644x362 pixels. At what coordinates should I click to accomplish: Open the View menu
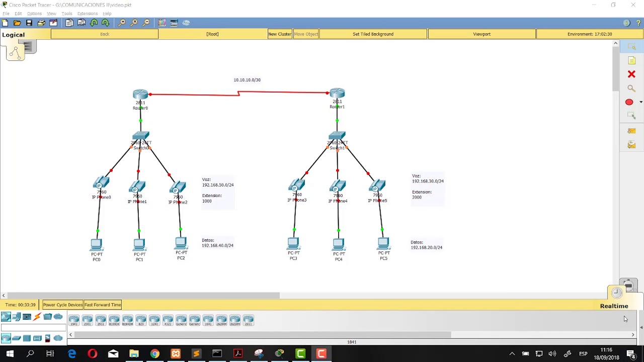click(x=51, y=14)
